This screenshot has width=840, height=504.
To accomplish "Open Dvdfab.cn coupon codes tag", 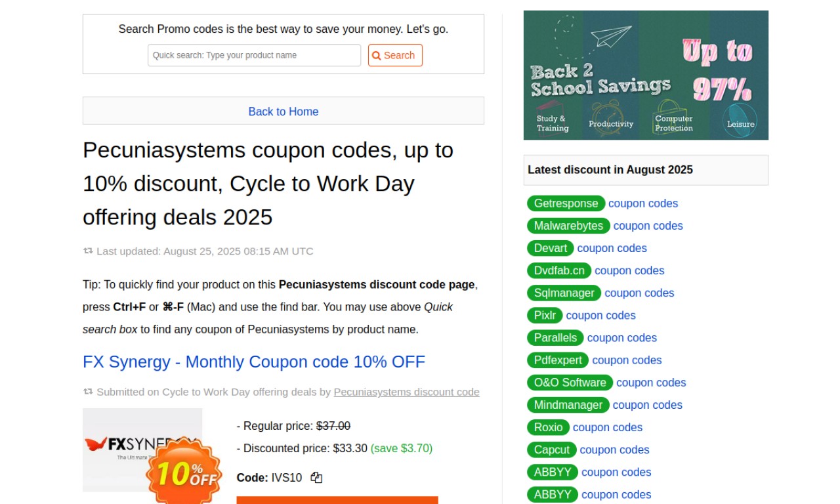I will [559, 270].
